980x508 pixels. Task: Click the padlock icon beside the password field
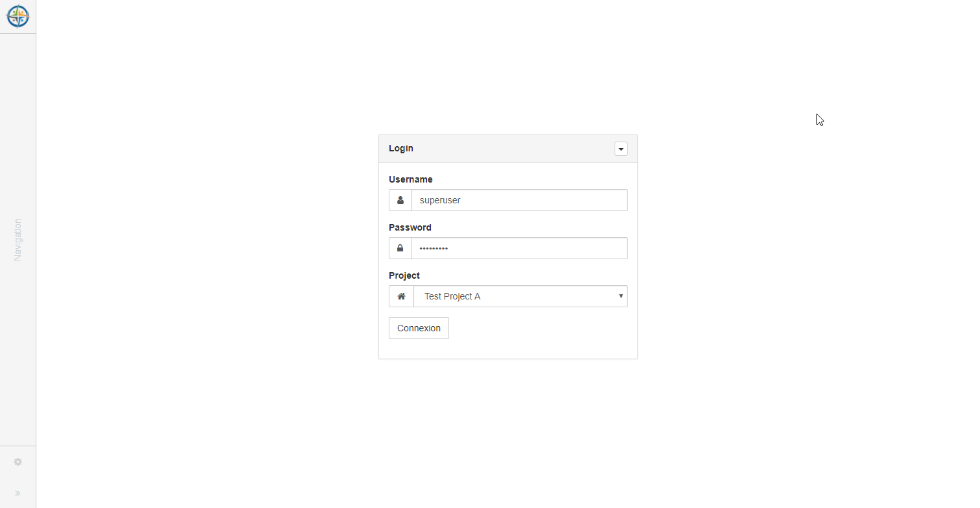coord(400,248)
